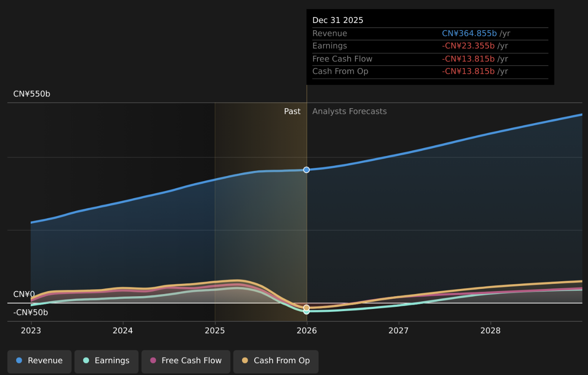
Task: Click the Analysts Forecasts label
Action: coord(349,111)
